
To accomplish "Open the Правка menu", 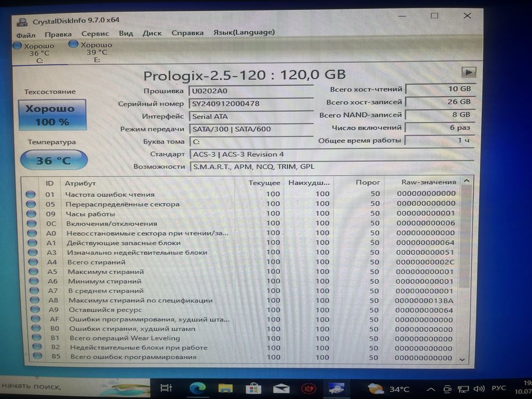I will click(x=58, y=34).
